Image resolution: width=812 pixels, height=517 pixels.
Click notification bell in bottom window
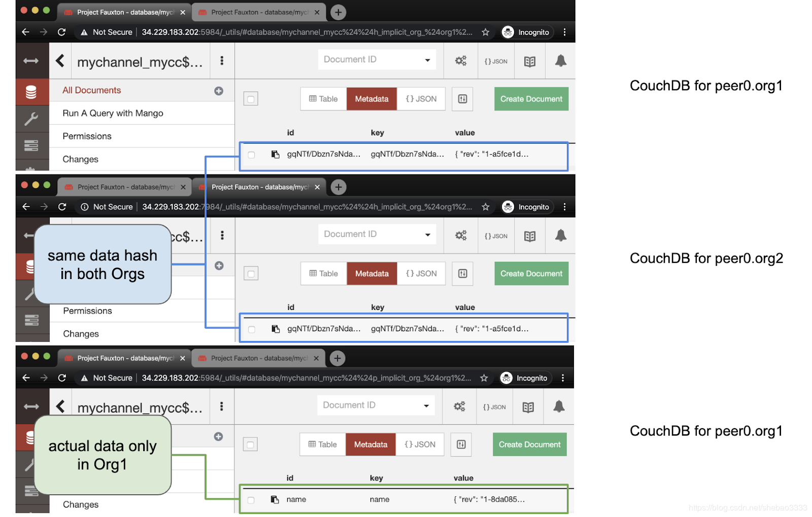tap(559, 406)
